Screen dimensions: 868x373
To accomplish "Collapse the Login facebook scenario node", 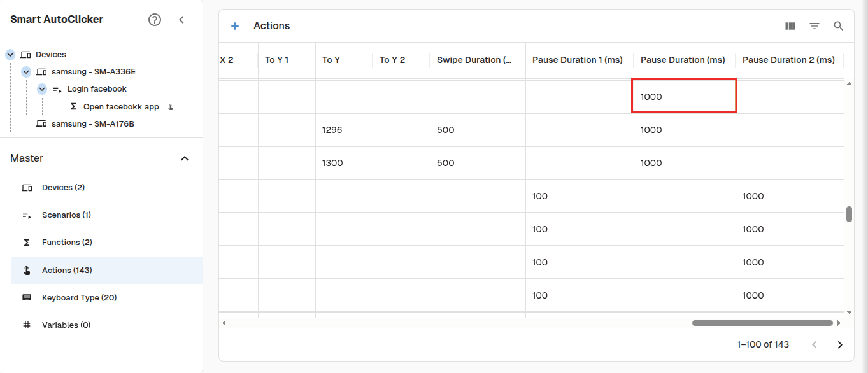I will (x=41, y=88).
